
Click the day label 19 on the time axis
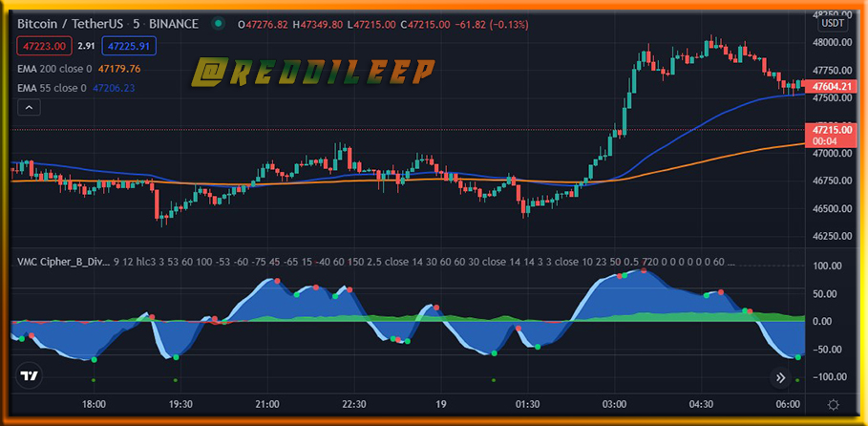tap(441, 404)
